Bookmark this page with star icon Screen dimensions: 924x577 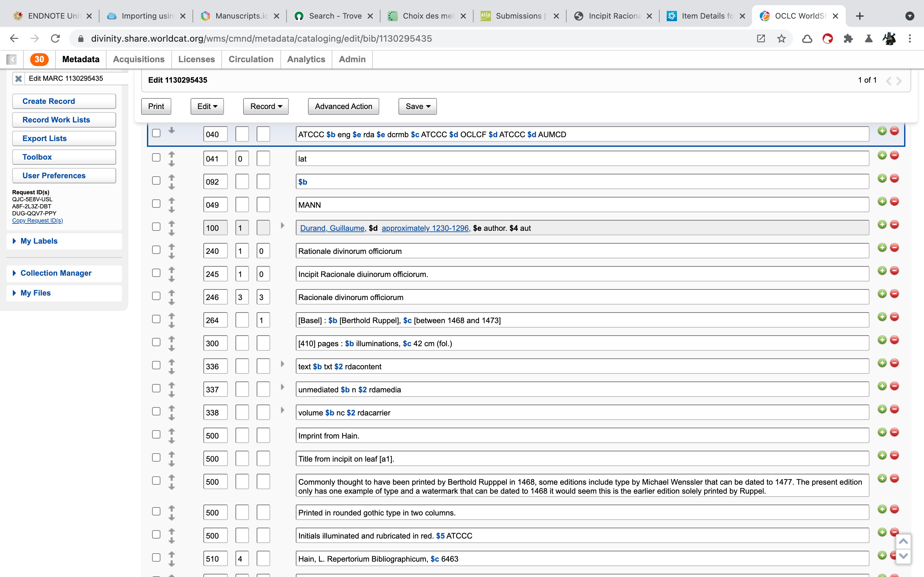click(781, 38)
